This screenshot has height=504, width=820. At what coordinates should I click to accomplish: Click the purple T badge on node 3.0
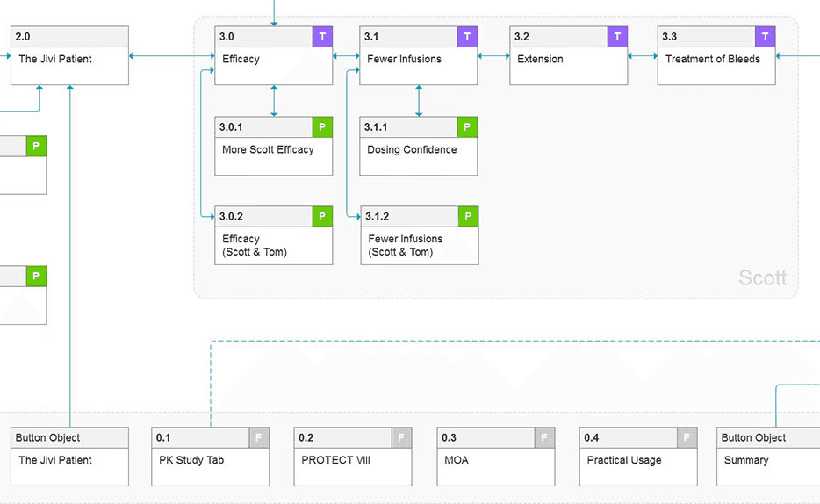(x=322, y=37)
